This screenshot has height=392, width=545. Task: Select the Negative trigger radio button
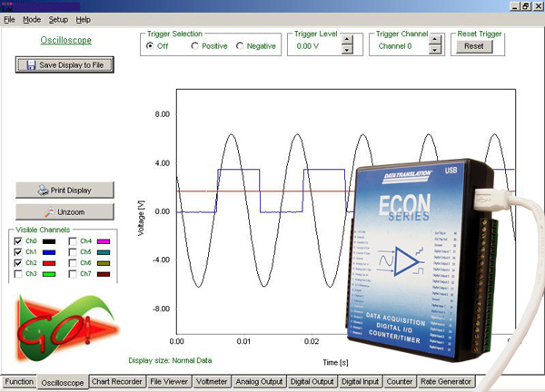(x=240, y=45)
